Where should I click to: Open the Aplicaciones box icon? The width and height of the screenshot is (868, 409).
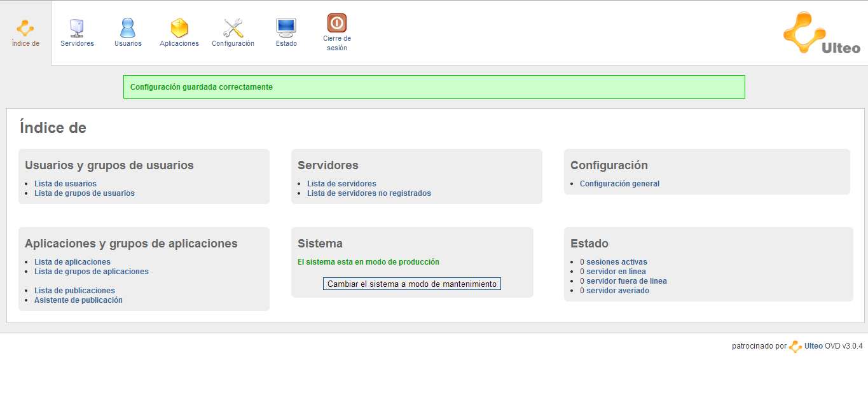point(179,29)
